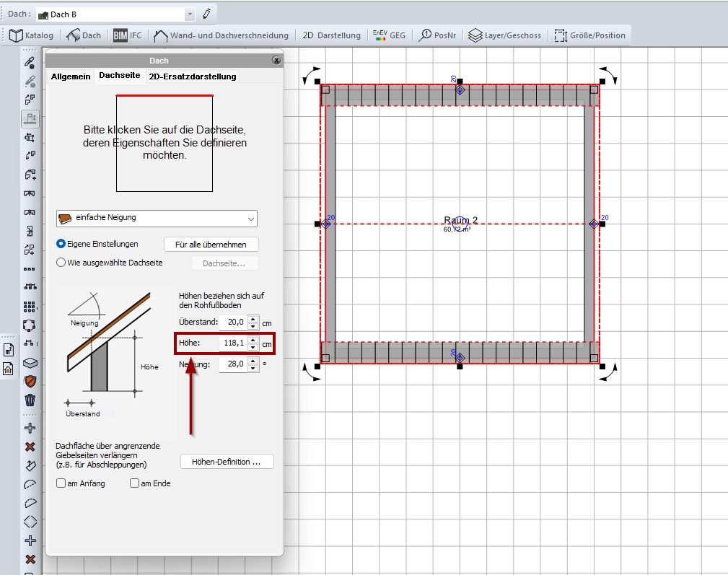Switch to the Allgemein tab
The width and height of the screenshot is (728, 575).
coord(71,76)
